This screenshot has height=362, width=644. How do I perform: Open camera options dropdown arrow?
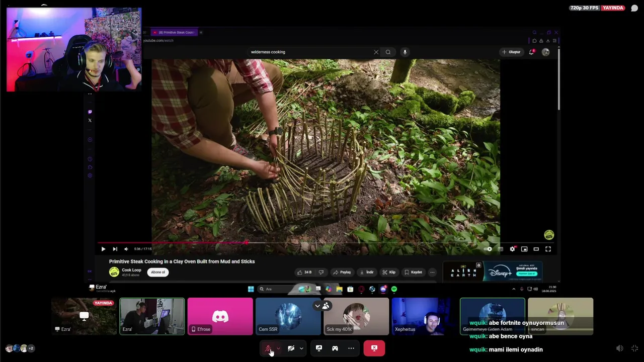[301, 348]
